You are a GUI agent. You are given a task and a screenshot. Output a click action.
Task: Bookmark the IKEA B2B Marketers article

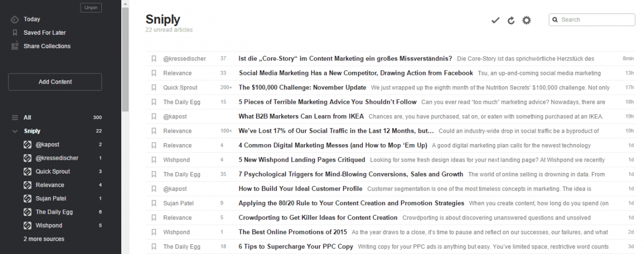(x=153, y=116)
